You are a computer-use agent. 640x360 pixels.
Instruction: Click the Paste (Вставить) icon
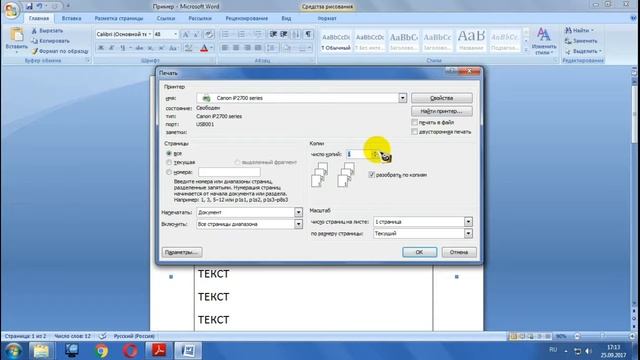coord(17,35)
